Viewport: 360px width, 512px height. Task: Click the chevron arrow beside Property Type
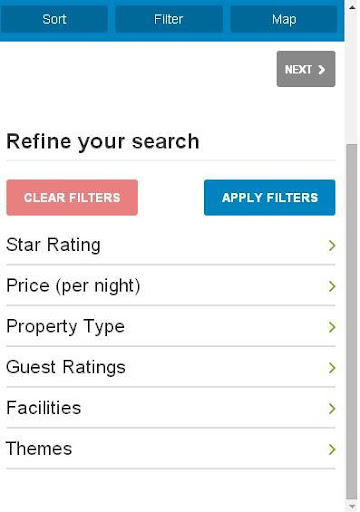(x=332, y=327)
